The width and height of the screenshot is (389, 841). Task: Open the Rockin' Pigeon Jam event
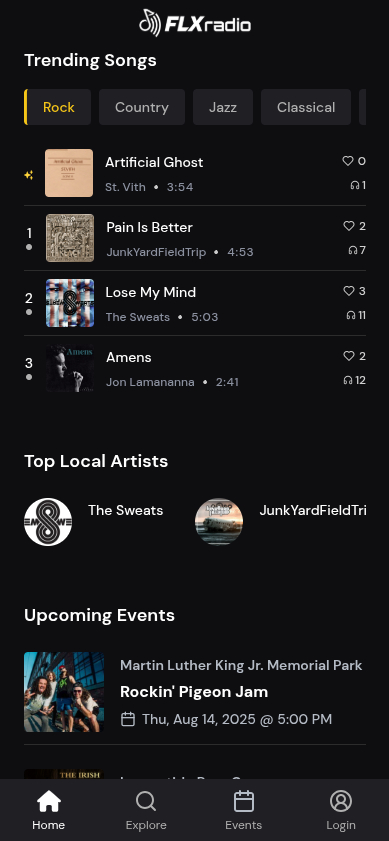tap(195, 692)
